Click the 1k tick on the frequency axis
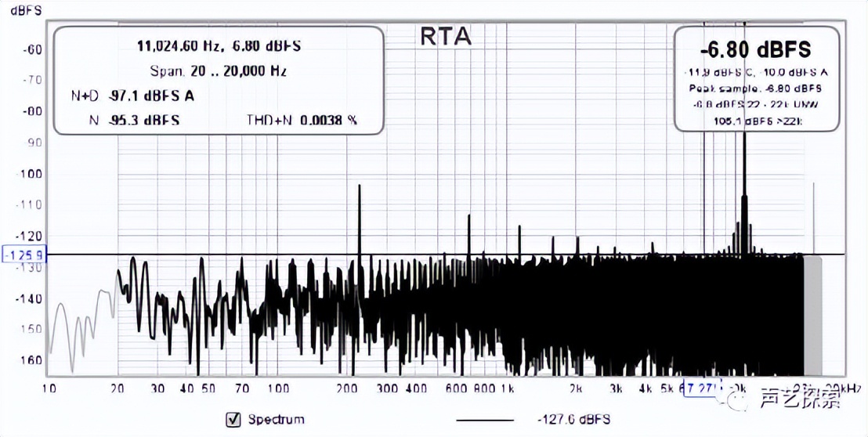Image resolution: width=868 pixels, height=437 pixels. pos(507,388)
